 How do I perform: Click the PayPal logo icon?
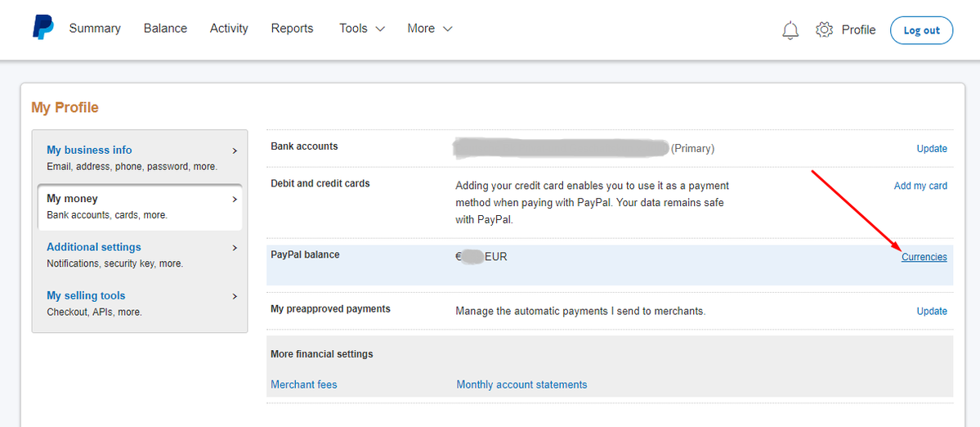[x=43, y=28]
